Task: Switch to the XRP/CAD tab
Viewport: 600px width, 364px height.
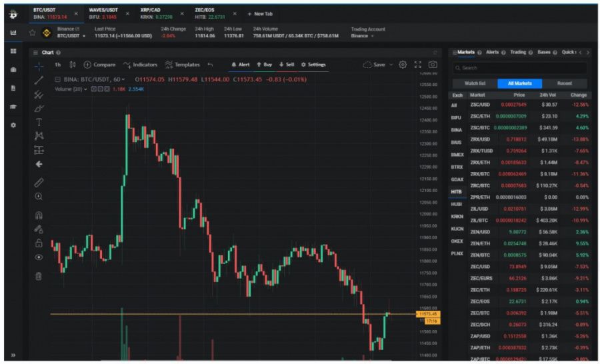Action: (156, 13)
